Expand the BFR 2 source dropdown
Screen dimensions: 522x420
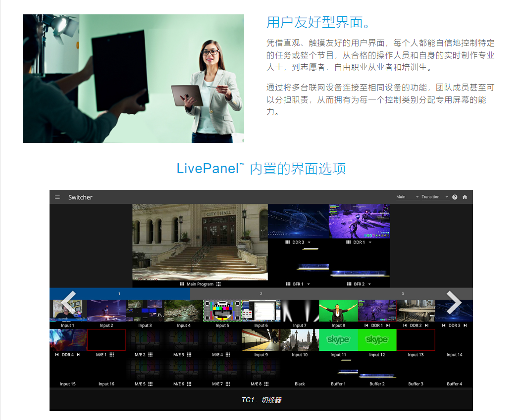(369, 284)
